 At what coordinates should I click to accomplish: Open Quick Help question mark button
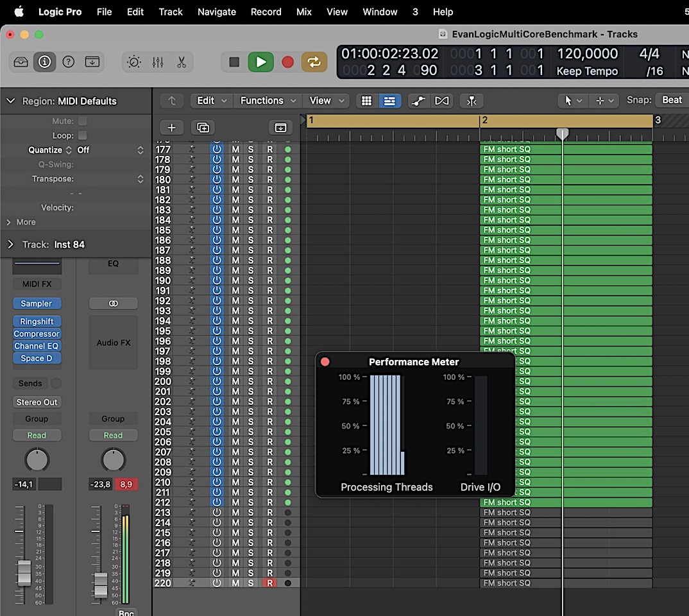point(68,62)
